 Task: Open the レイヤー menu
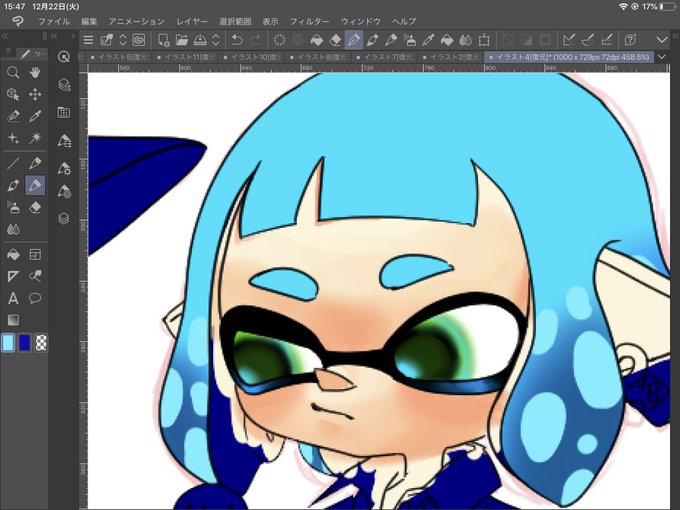192,21
